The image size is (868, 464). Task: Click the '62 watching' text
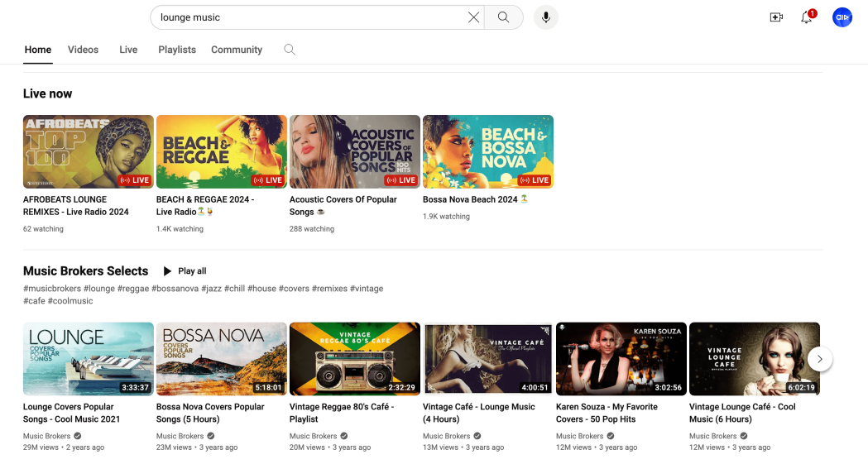coord(43,228)
